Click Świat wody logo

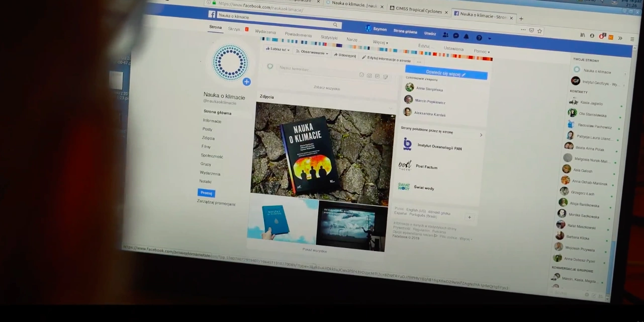pyautogui.click(x=404, y=186)
